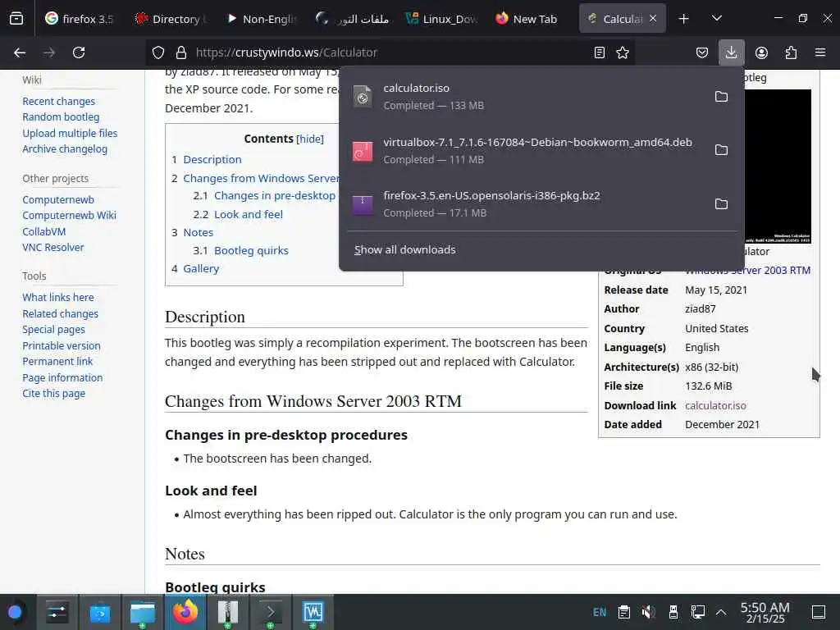The height and width of the screenshot is (630, 840).
Task: Open the Firefox account icon
Action: (x=761, y=52)
